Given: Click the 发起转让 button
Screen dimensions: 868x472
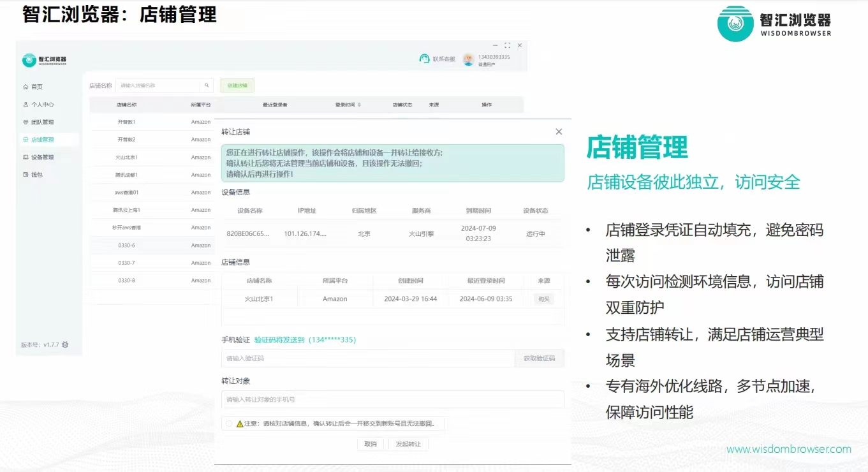Looking at the screenshot, I should 408,444.
